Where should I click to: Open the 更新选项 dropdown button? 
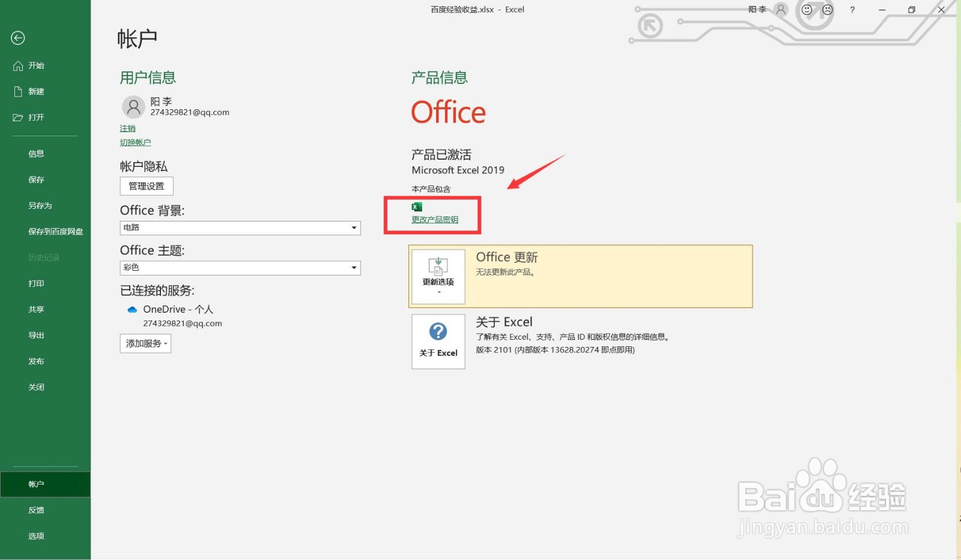(438, 277)
